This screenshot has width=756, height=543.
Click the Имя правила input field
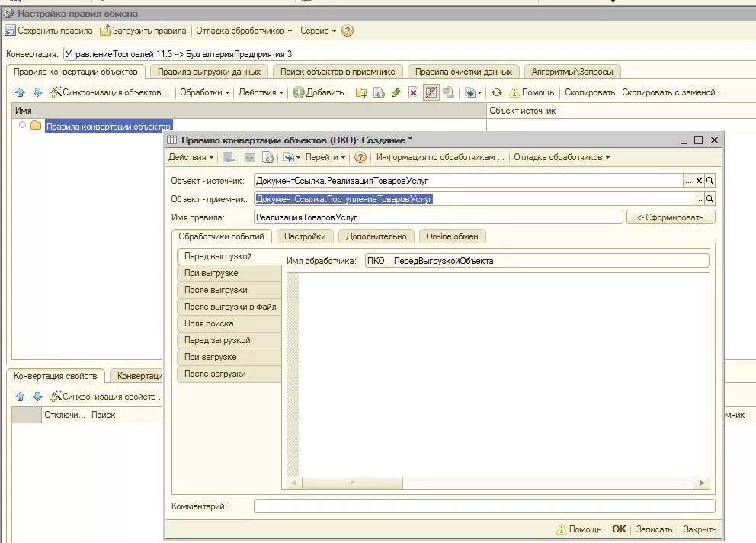(438, 217)
